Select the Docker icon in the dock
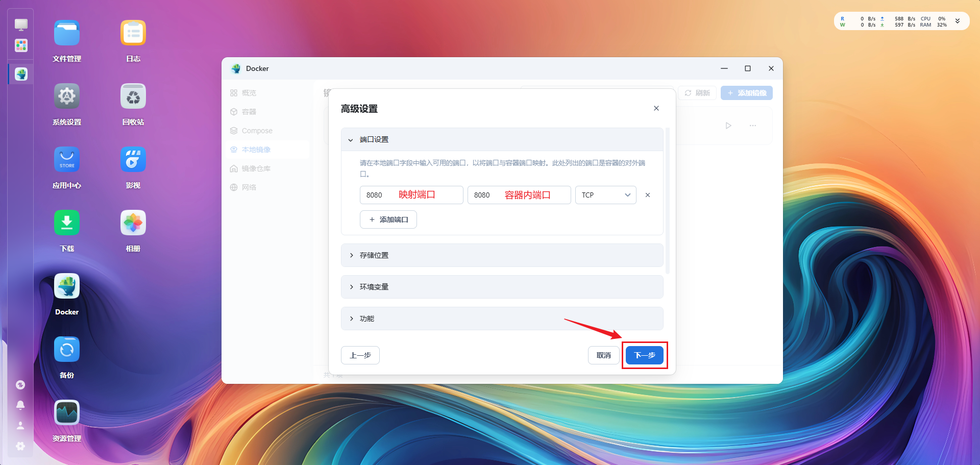 [21, 74]
